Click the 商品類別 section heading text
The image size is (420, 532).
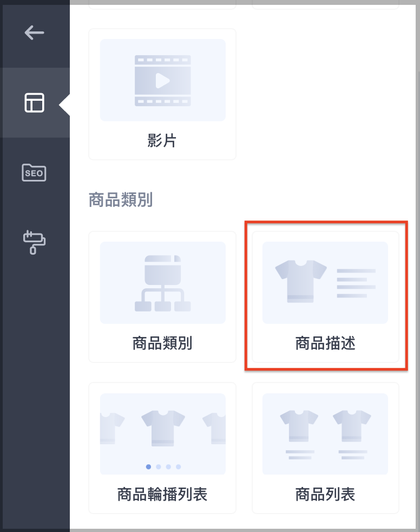pyautogui.click(x=121, y=199)
